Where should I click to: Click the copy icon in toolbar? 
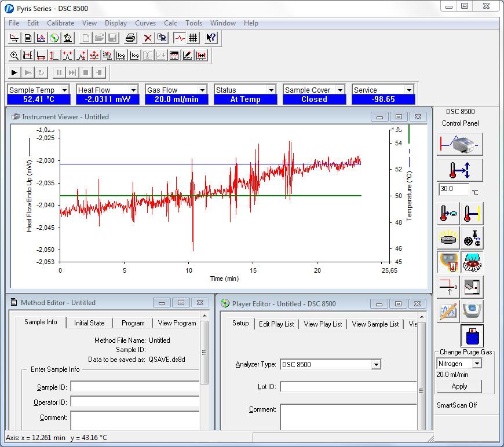[x=162, y=38]
